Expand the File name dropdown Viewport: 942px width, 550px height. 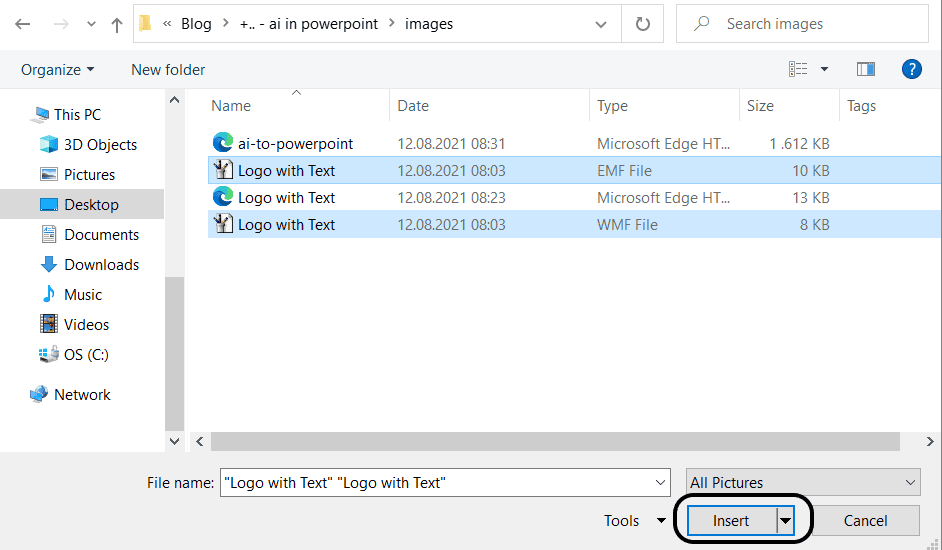pos(660,483)
